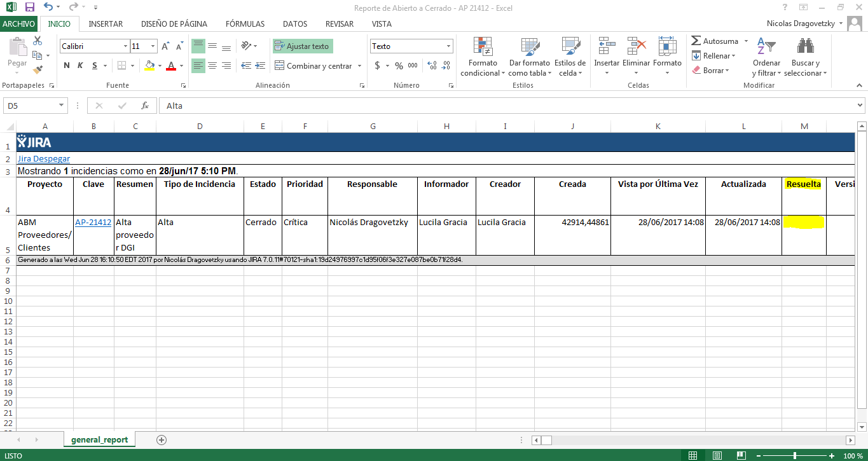Viewport: 868px width, 461px height.
Task: Switch to the INSERTAR tab
Action: [x=106, y=24]
